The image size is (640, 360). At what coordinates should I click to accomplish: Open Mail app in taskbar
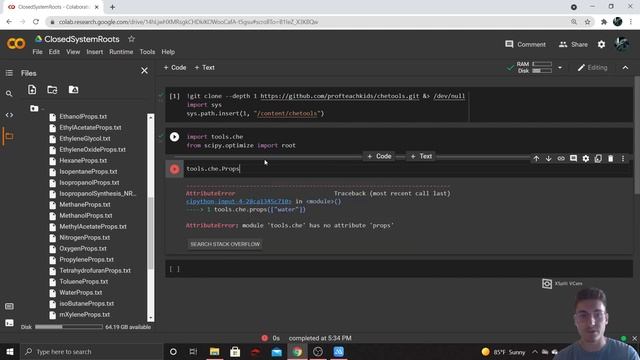(x=277, y=351)
